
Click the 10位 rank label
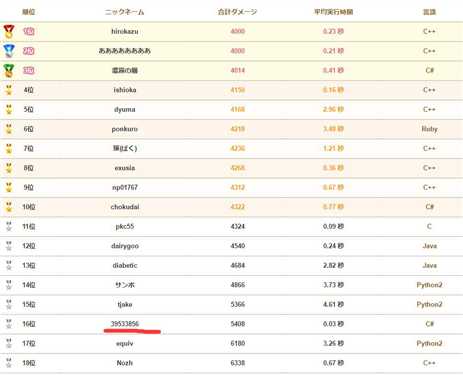pos(29,207)
